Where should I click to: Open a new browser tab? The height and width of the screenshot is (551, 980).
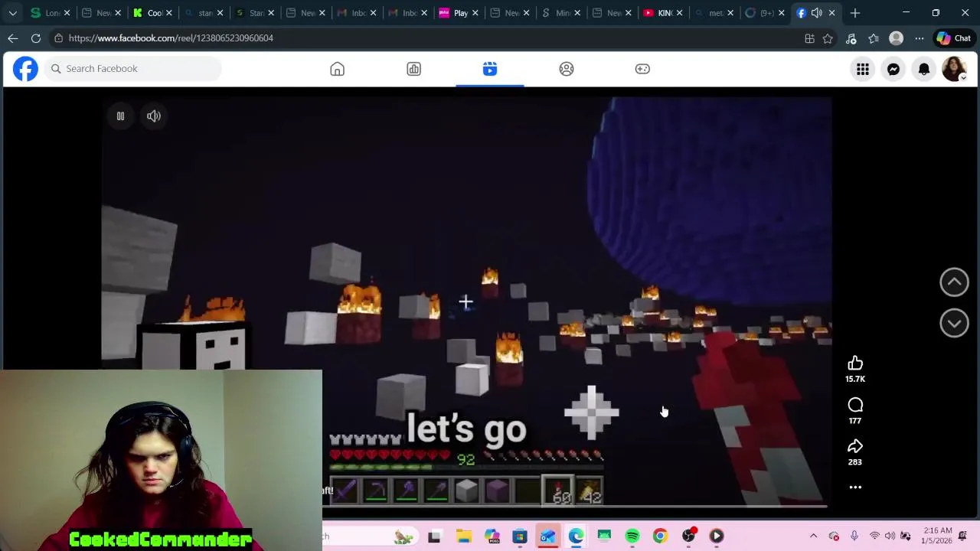855,13
